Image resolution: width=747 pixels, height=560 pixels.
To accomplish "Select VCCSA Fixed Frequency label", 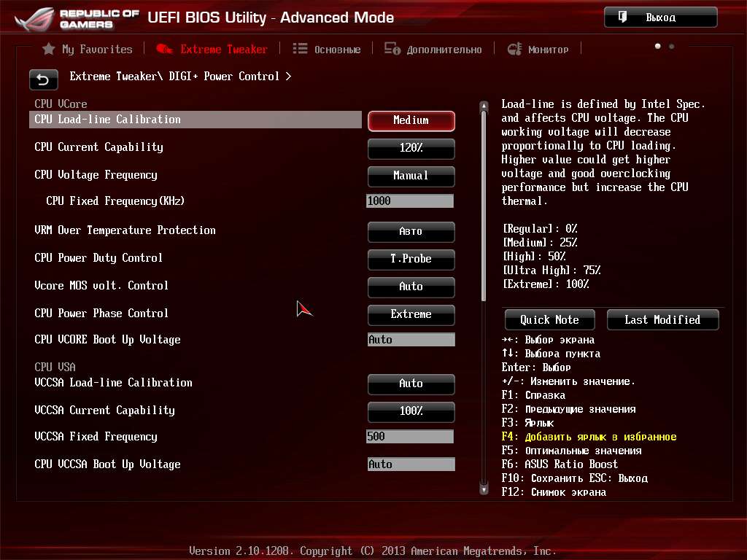I will 96,437.
